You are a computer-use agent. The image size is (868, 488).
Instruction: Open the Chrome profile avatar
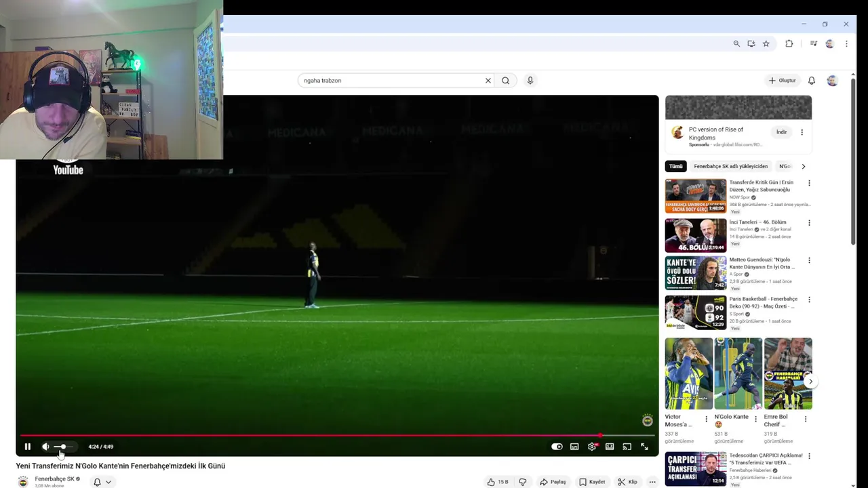(x=829, y=43)
